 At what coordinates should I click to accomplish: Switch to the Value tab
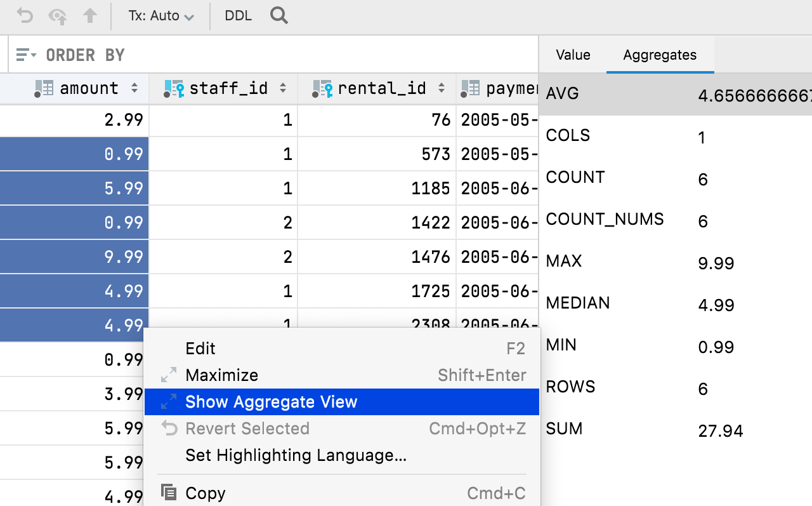[573, 55]
